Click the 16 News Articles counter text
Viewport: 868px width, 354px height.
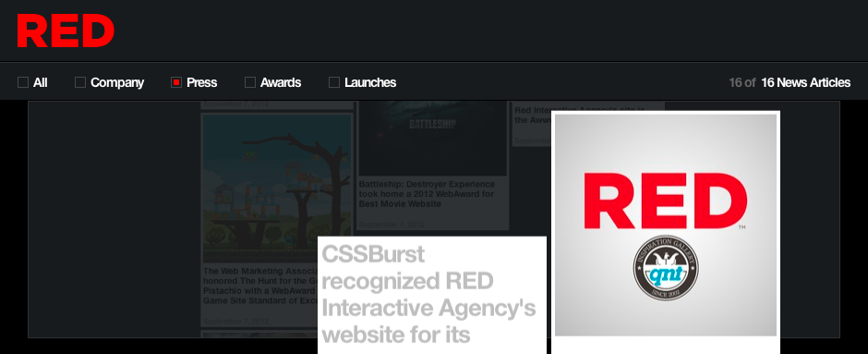805,82
